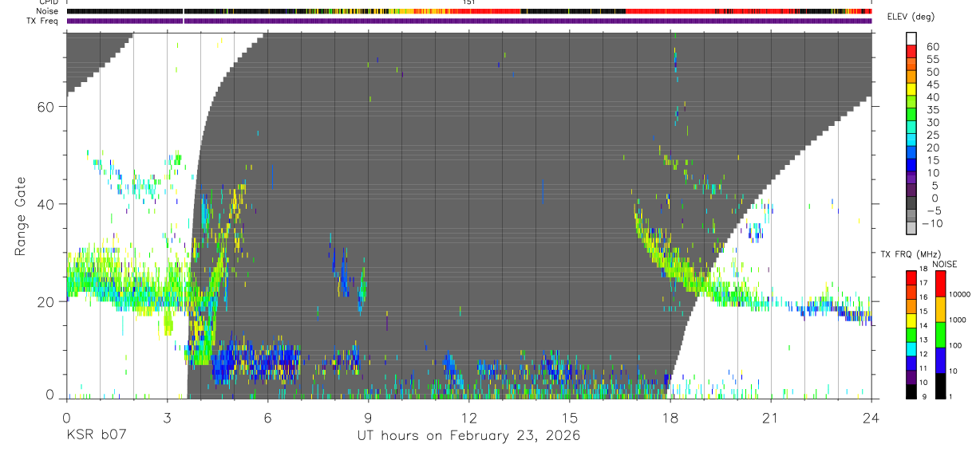Click the 'Noise' label beside the top strip

point(47,11)
